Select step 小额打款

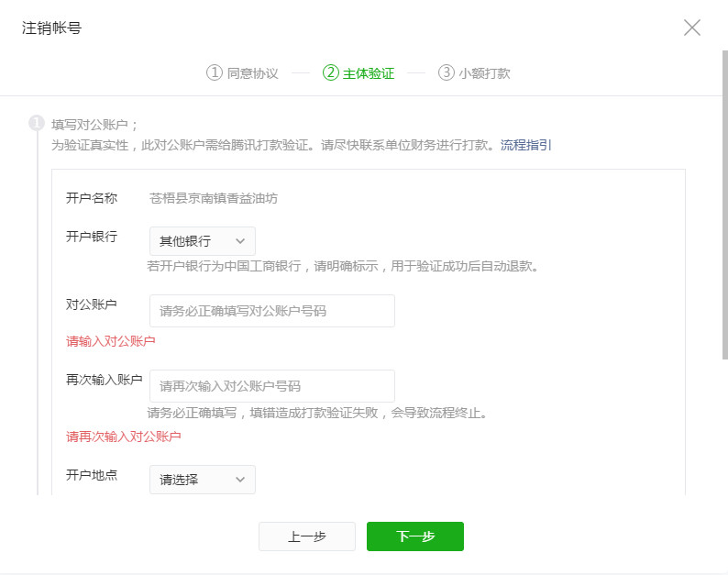474,73
